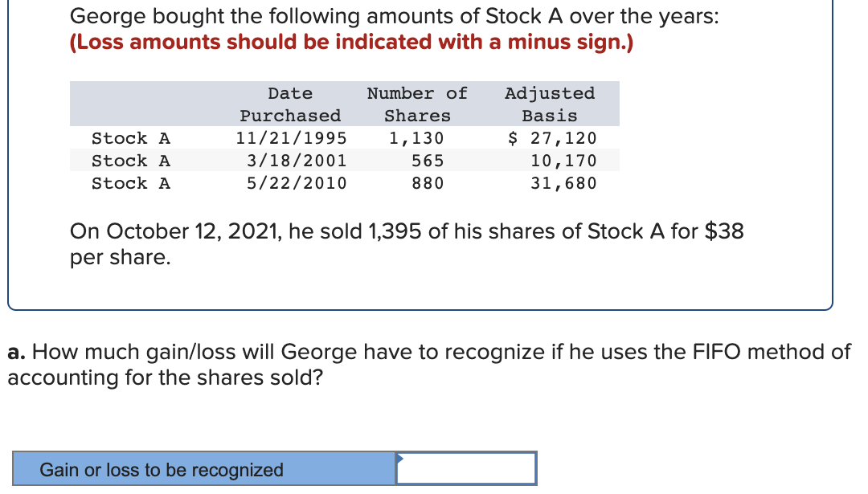Click the 10,170 adjusted basis value
This screenshot has height=494, width=868.
[563, 161]
